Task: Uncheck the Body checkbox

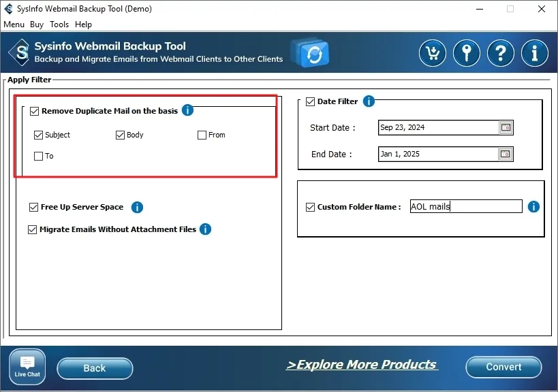Action: point(120,135)
